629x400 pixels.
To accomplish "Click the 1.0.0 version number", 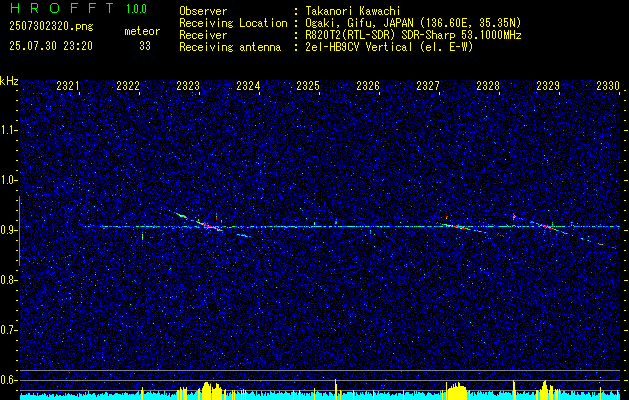I will pos(136,9).
